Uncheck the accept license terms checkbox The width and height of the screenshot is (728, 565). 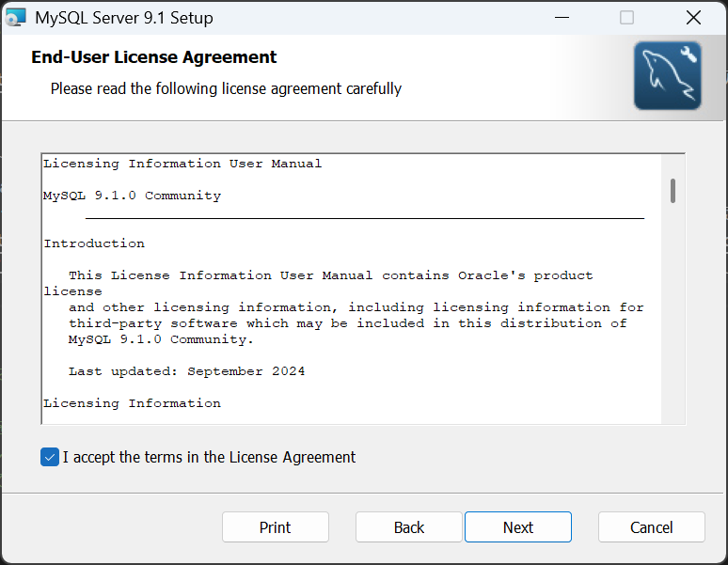(50, 458)
